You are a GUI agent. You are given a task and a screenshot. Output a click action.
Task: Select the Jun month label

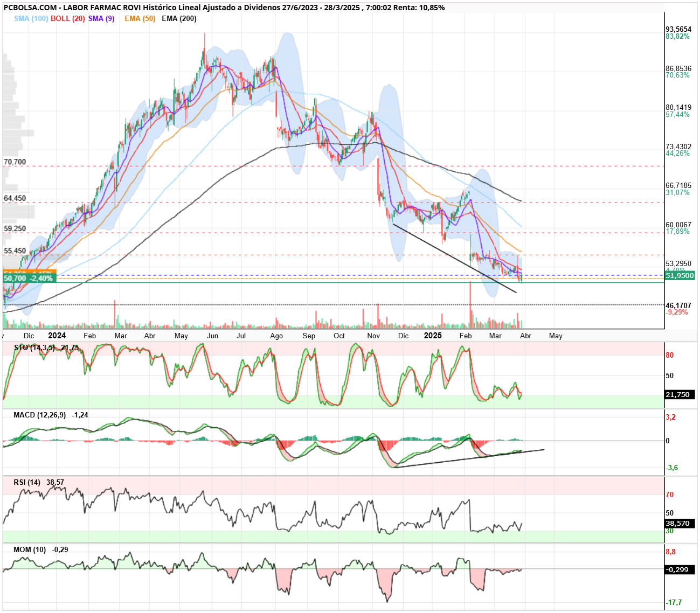[x=213, y=336]
